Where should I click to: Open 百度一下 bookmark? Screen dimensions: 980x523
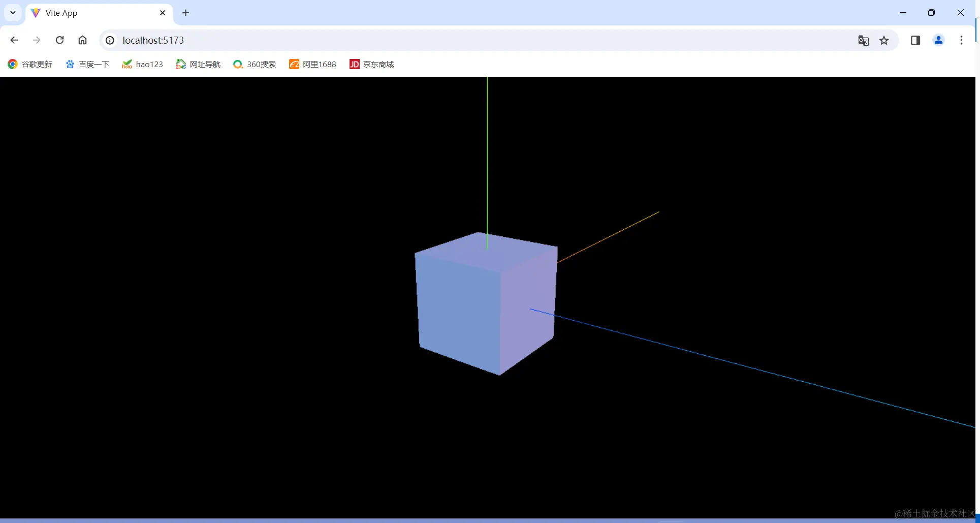[x=87, y=64]
